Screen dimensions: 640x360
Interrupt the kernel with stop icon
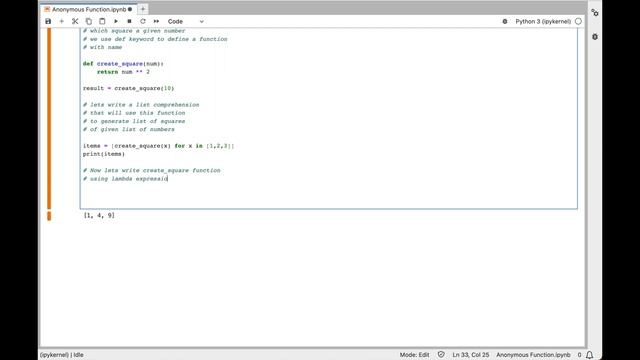(x=129, y=21)
